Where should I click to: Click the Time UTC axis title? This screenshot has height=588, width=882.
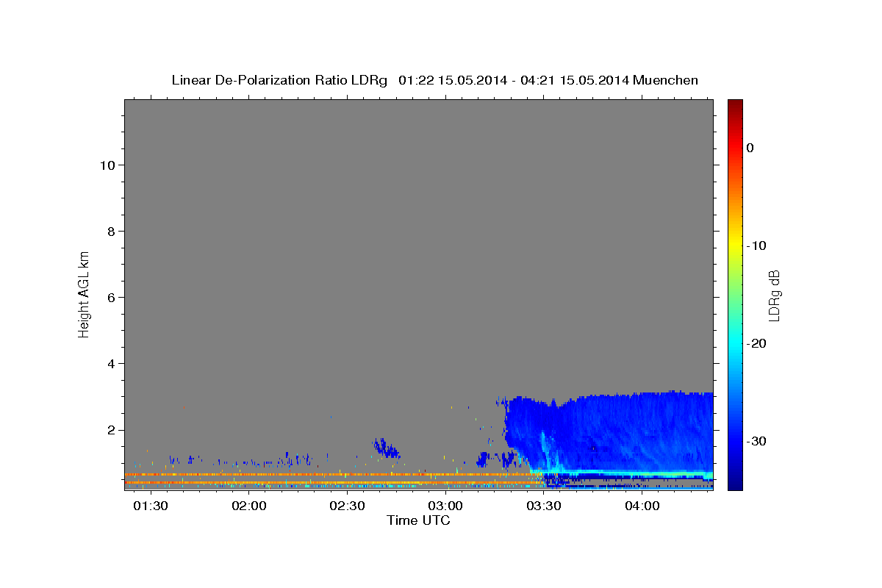[418, 520]
